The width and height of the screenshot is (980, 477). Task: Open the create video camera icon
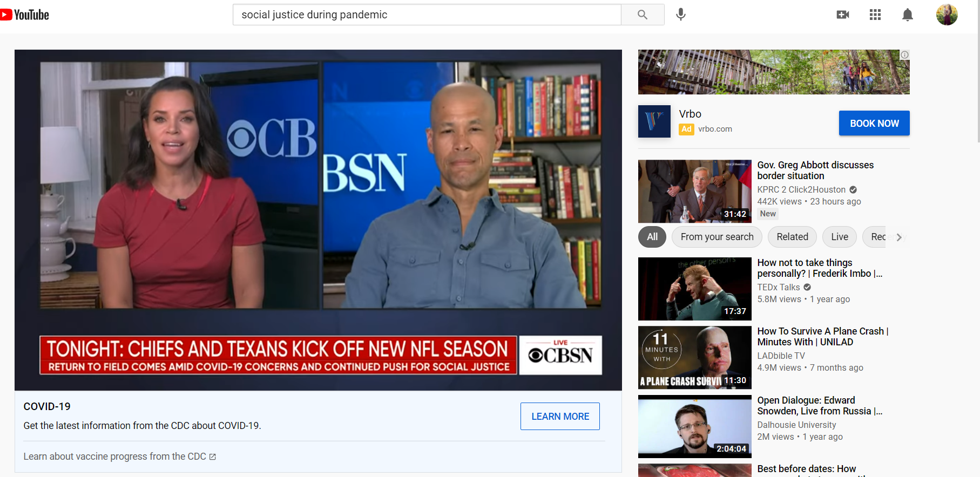[842, 15]
